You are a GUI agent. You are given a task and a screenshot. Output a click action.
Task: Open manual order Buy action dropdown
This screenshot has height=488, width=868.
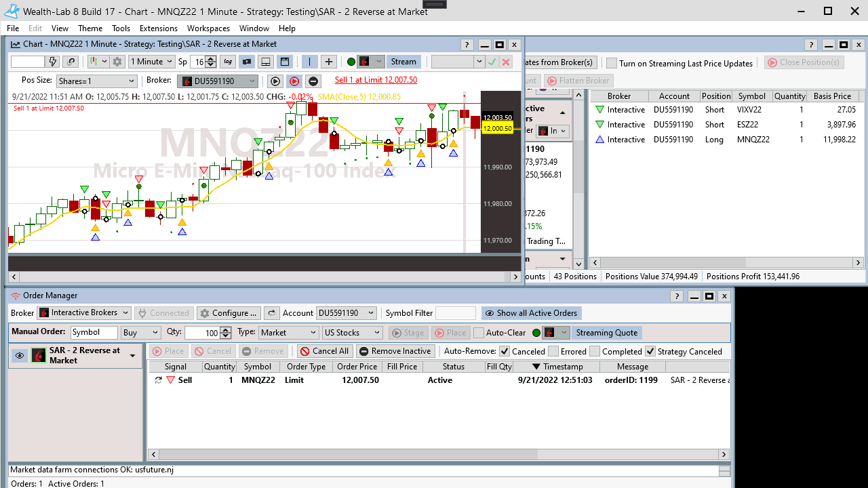tap(141, 333)
